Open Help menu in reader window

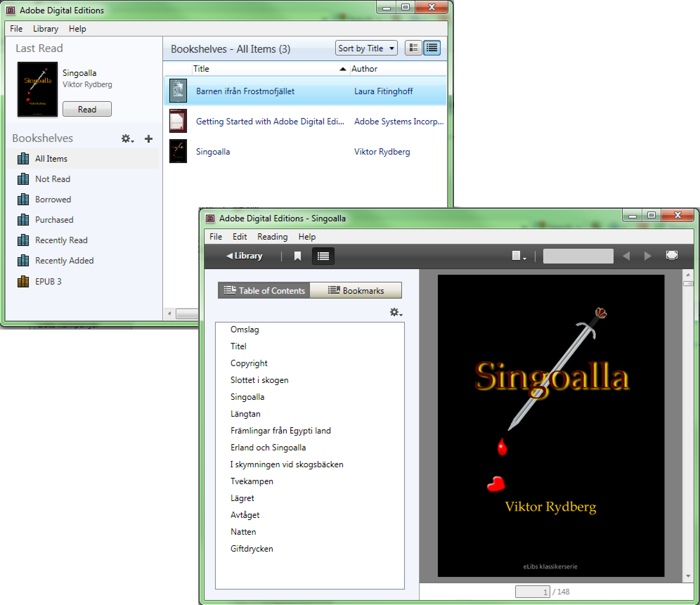pos(307,237)
